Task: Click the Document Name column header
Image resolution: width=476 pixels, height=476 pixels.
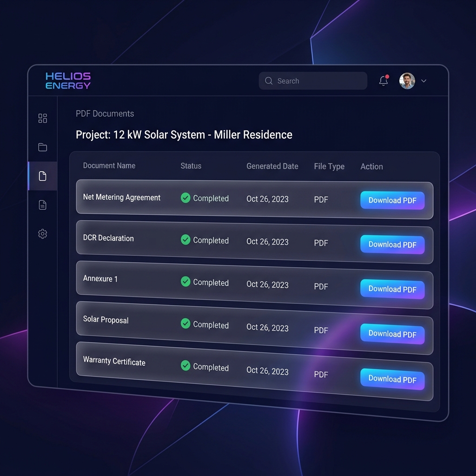Action: click(x=109, y=166)
